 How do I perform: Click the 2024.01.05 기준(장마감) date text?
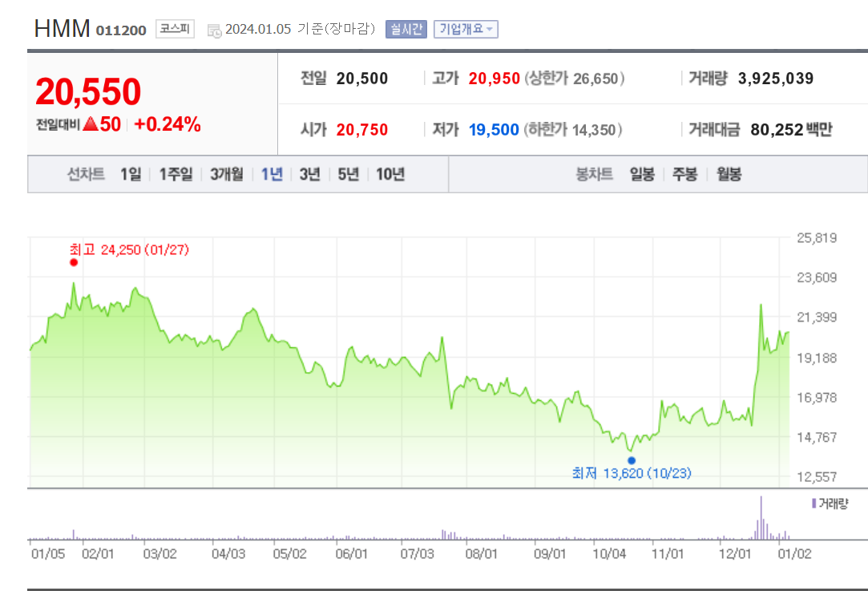tap(300, 29)
